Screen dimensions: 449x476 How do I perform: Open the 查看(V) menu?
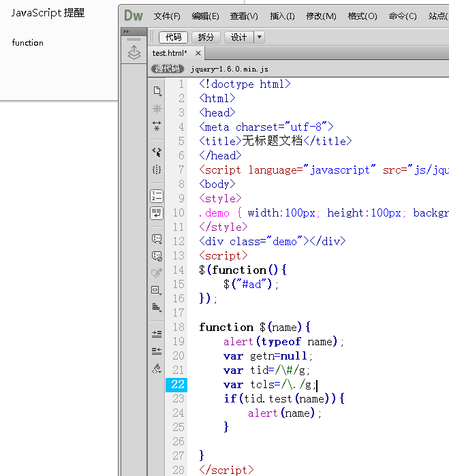(244, 16)
